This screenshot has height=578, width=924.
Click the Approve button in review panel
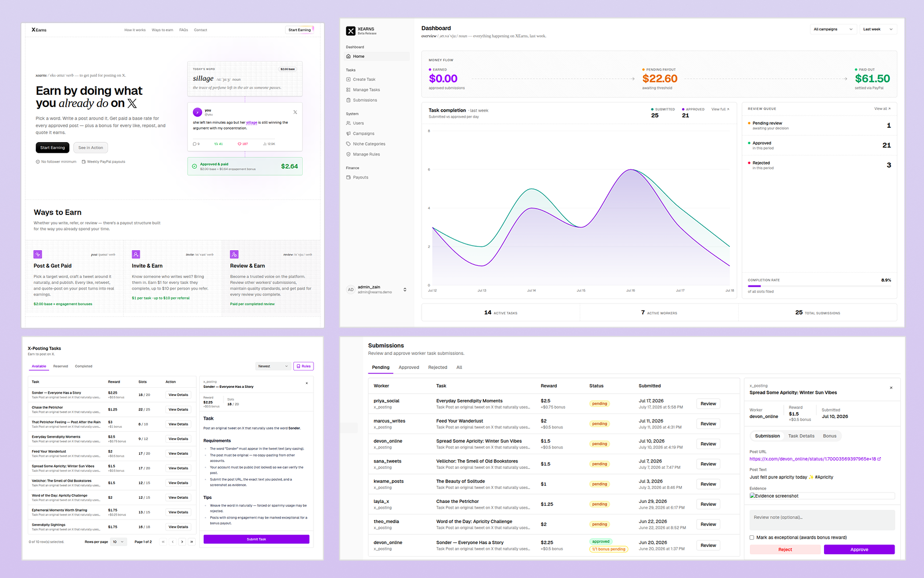tap(859, 550)
